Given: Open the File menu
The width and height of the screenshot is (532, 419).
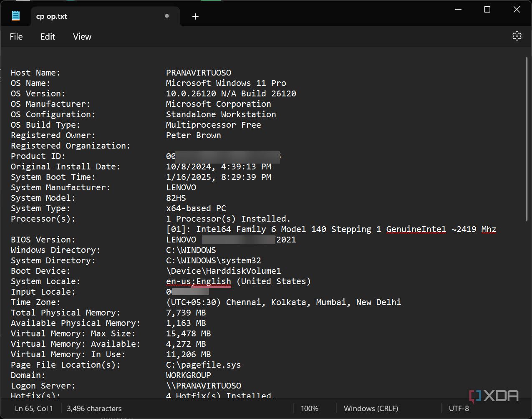Looking at the screenshot, I should pyautogui.click(x=16, y=37).
